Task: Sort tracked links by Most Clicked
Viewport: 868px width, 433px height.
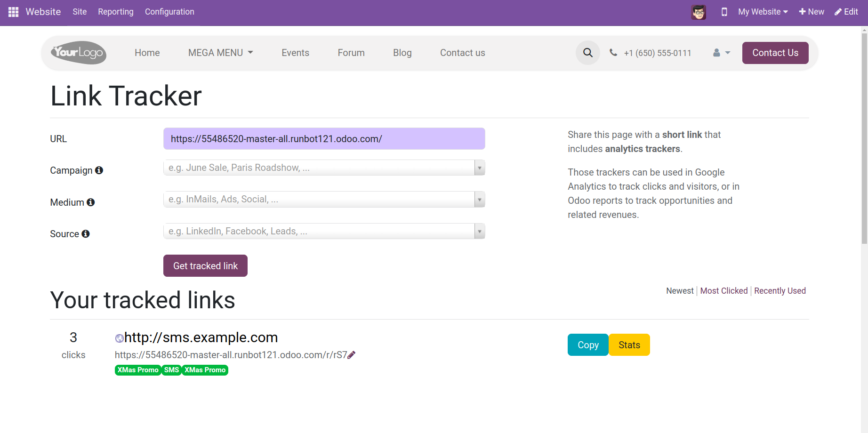Action: 724,291
